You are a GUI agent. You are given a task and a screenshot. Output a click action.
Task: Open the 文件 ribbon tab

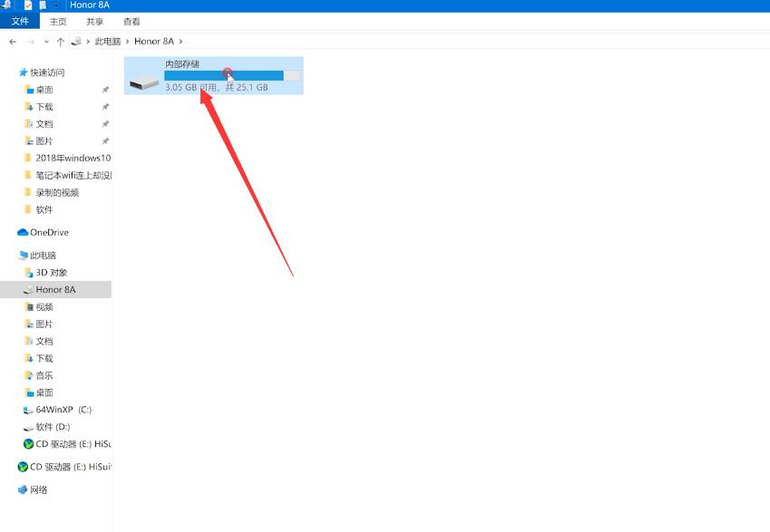(20, 21)
